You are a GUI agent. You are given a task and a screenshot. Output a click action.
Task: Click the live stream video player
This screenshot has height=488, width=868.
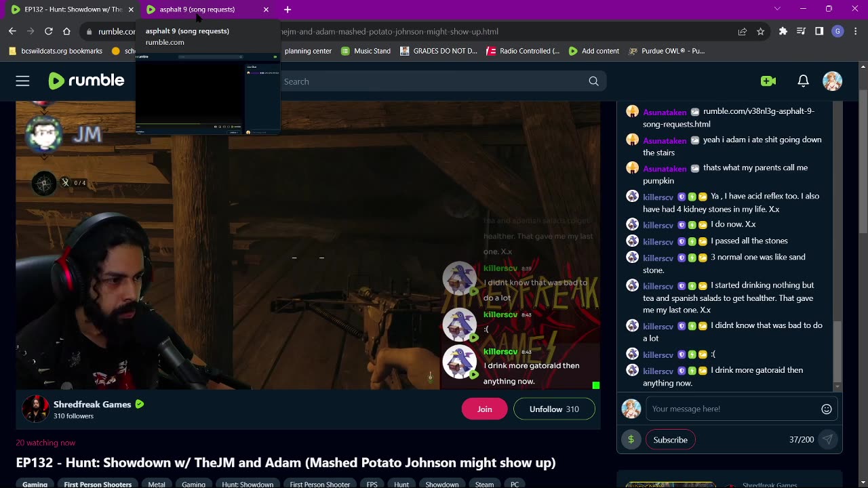[x=308, y=245]
